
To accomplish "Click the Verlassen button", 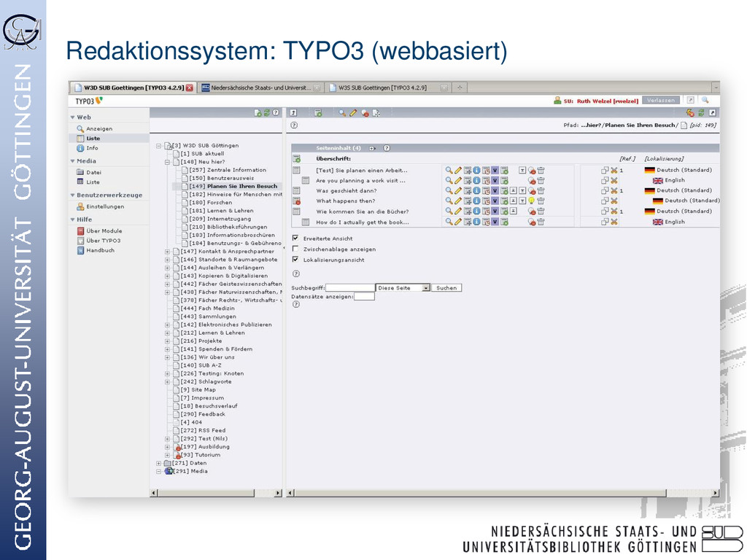I will point(661,101).
